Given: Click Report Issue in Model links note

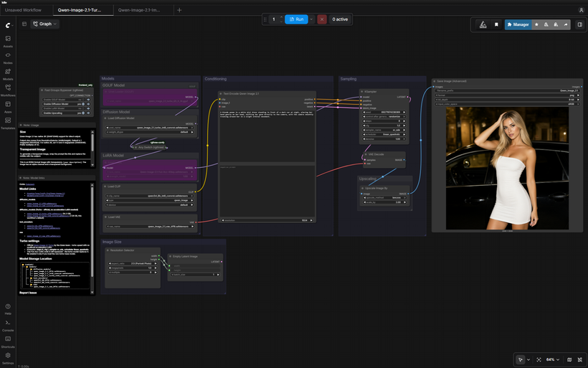Looking at the screenshot, I should click(28, 293).
